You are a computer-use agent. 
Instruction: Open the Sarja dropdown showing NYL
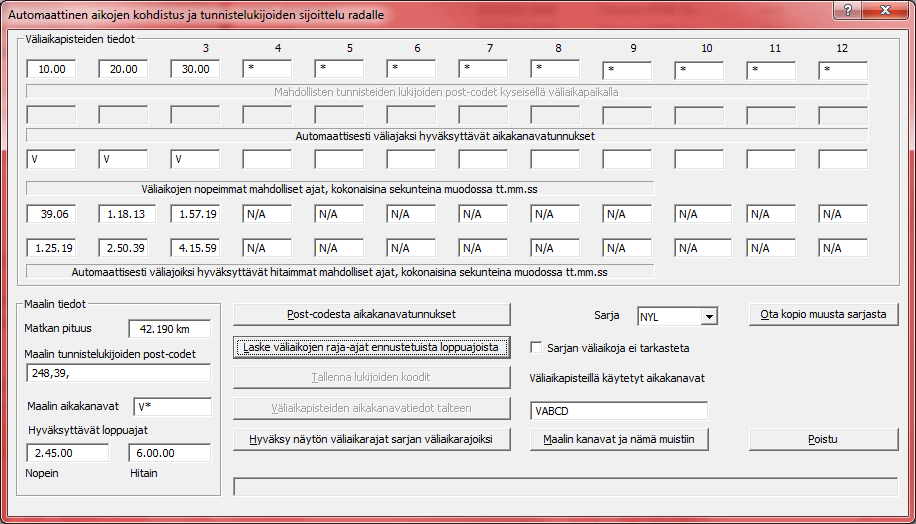point(709,317)
